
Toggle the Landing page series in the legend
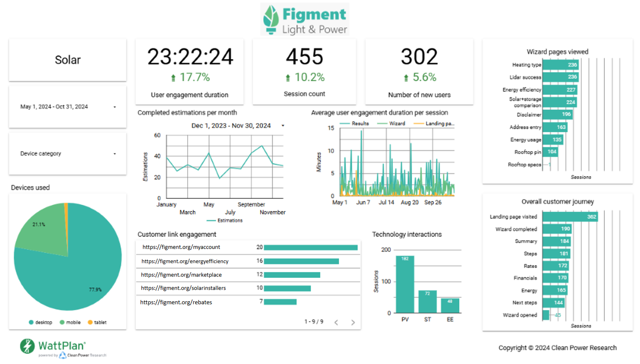click(x=434, y=123)
